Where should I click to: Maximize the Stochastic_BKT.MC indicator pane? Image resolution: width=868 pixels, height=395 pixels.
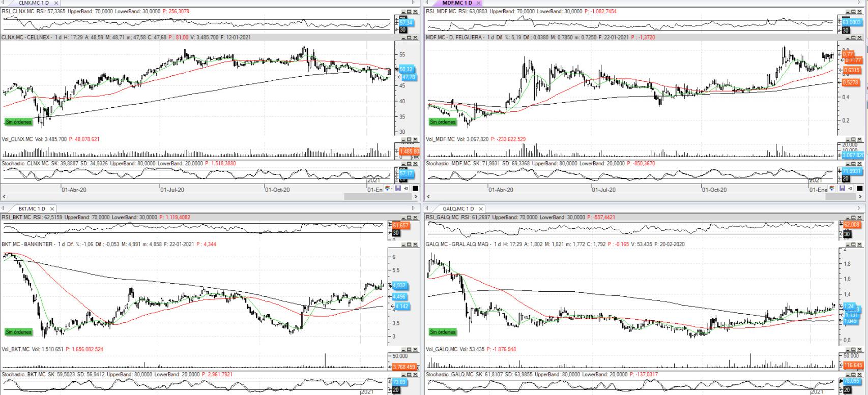(409, 375)
